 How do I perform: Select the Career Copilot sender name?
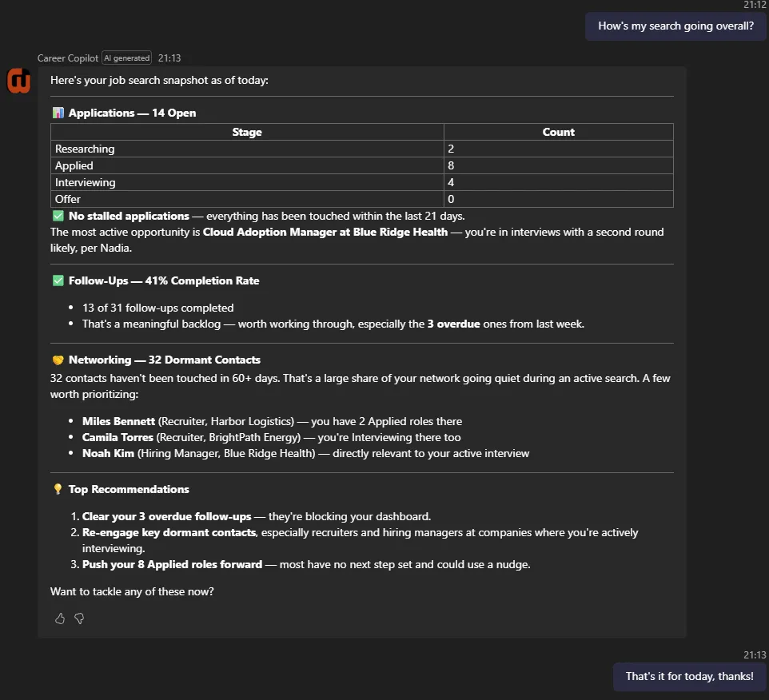click(x=68, y=58)
